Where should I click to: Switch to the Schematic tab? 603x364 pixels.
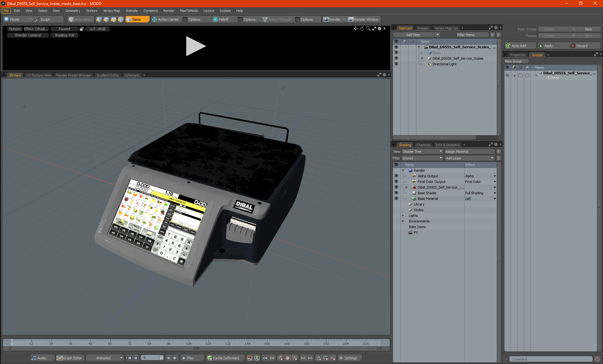coord(132,75)
